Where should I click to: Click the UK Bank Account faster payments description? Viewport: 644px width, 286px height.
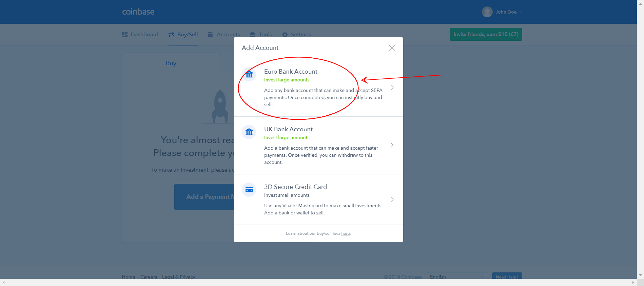[x=321, y=155]
